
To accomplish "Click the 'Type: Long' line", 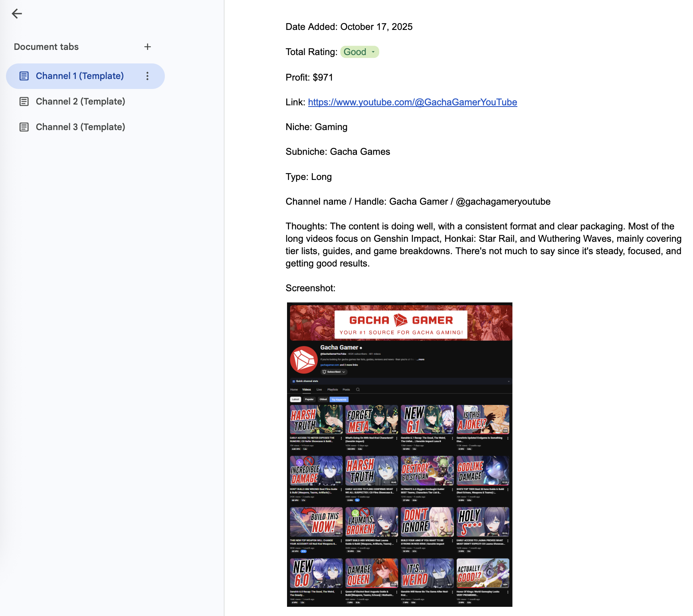I will click(309, 177).
